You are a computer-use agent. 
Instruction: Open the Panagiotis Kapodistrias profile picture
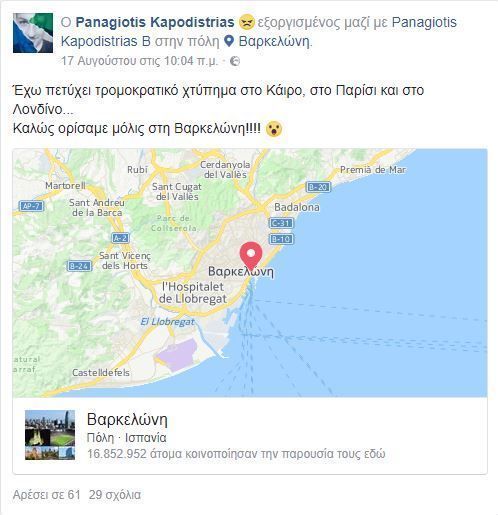click(x=33, y=33)
